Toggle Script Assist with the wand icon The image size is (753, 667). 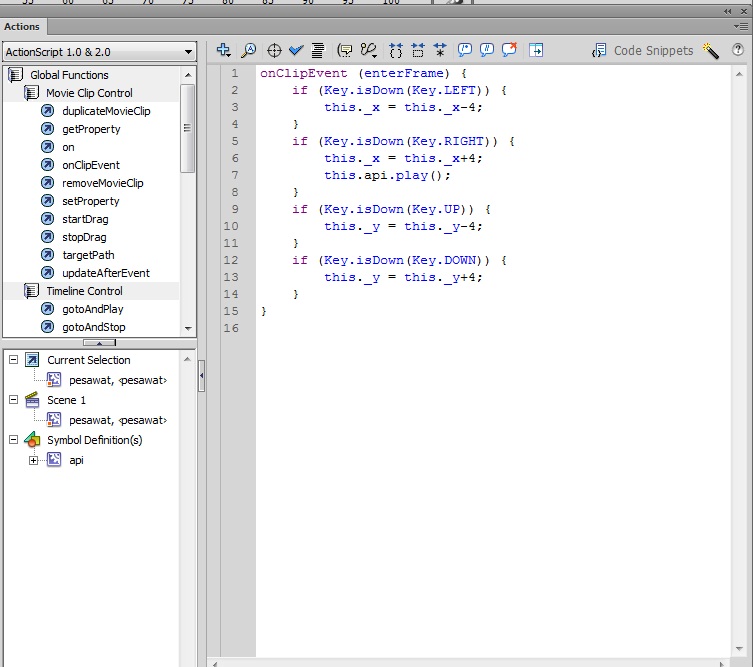(710, 50)
